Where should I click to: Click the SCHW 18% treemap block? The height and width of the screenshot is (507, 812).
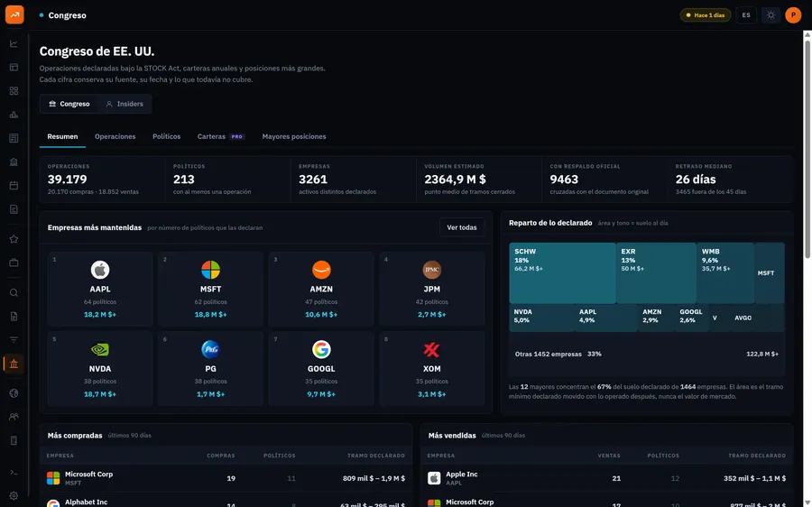[x=562, y=273]
